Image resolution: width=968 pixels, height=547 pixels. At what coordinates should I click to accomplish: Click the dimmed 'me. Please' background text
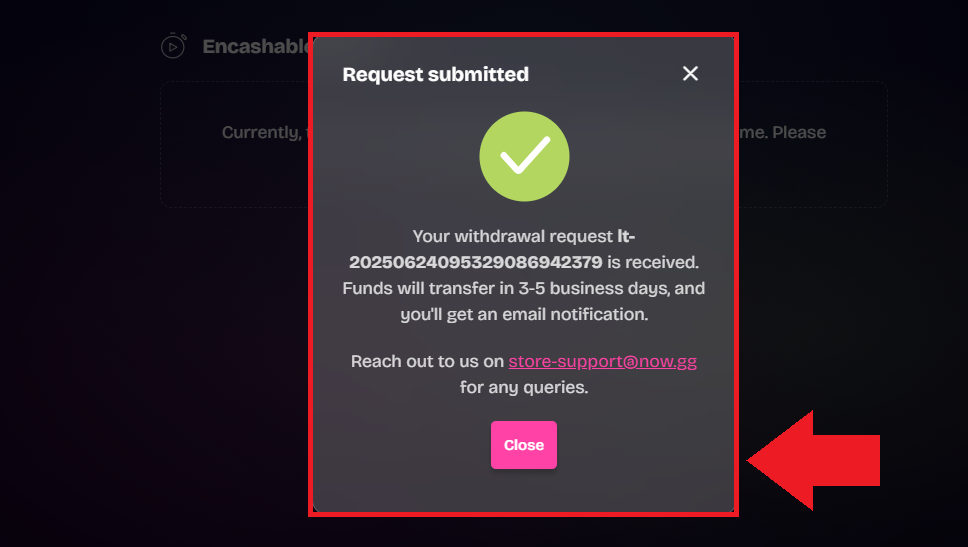click(783, 132)
